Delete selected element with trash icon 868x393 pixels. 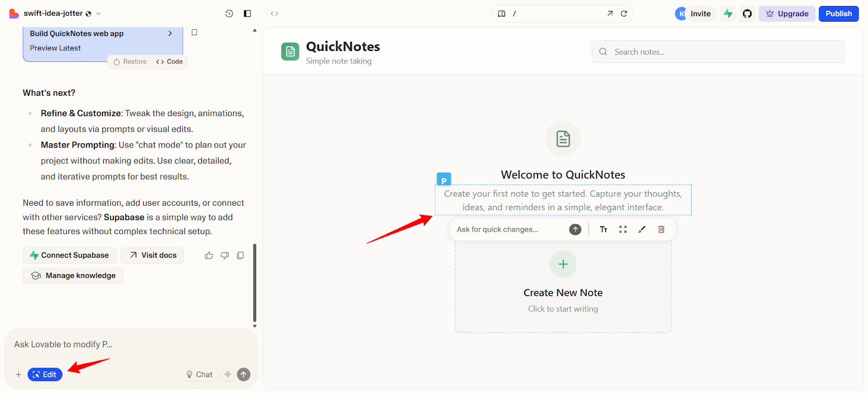pos(661,230)
